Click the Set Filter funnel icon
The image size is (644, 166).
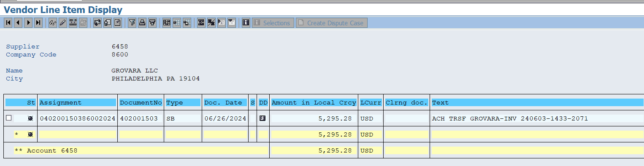(132, 23)
